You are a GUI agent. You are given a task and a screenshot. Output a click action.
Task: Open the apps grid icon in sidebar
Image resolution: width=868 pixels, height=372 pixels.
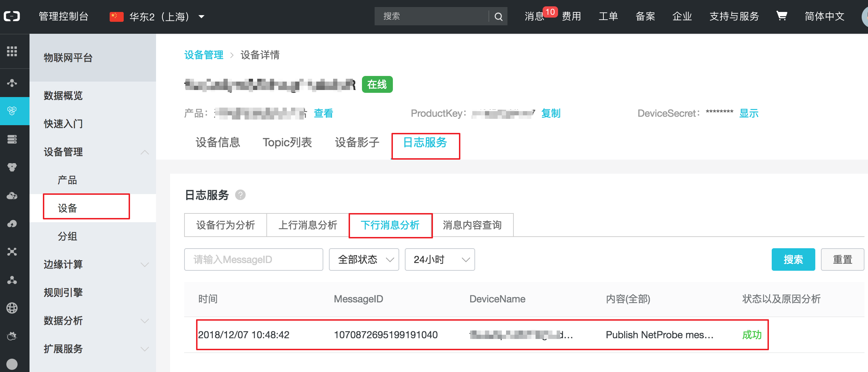point(12,51)
